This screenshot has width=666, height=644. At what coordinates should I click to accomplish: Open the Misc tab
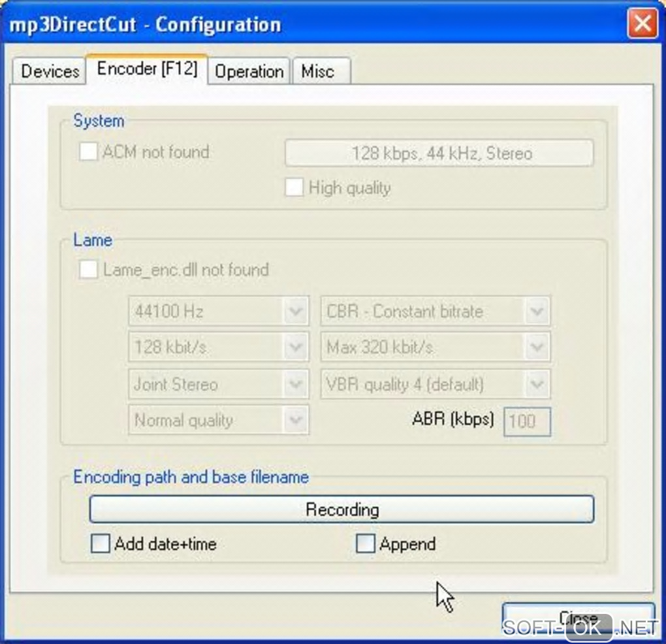[321, 71]
